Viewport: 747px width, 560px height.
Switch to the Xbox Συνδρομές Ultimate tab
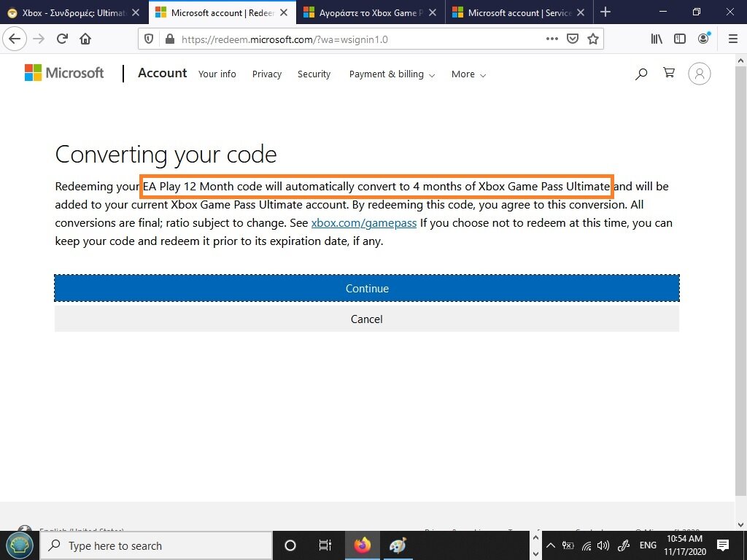click(74, 13)
